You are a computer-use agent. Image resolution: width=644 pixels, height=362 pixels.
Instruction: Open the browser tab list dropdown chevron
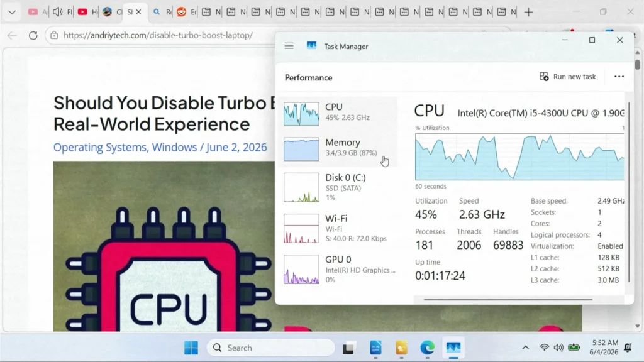pos(12,13)
